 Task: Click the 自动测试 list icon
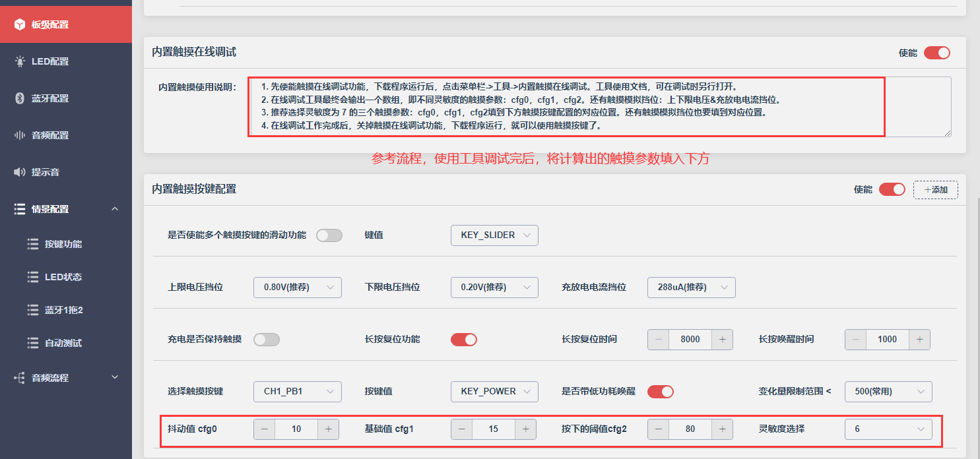(33, 343)
